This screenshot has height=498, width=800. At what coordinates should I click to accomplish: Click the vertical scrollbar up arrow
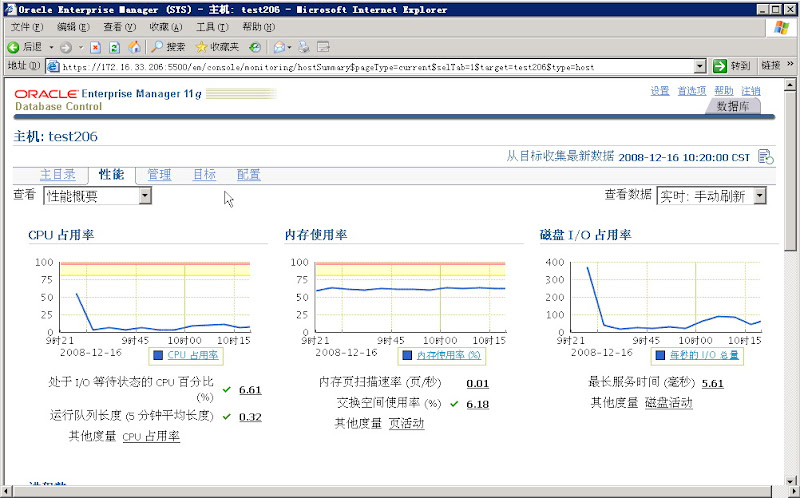pyautogui.click(x=790, y=85)
